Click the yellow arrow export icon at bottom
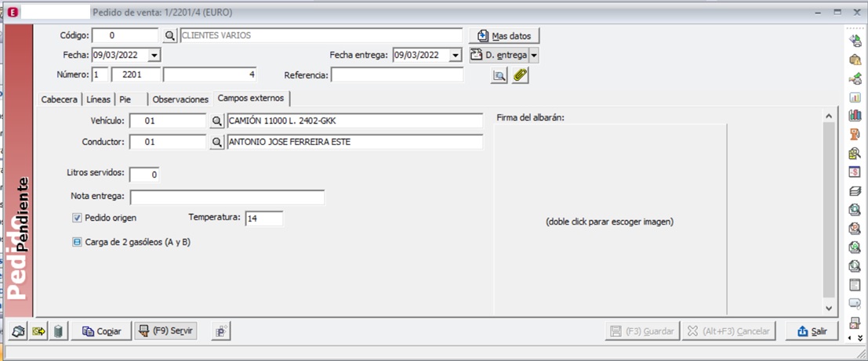The width and height of the screenshot is (868, 361). 38,331
